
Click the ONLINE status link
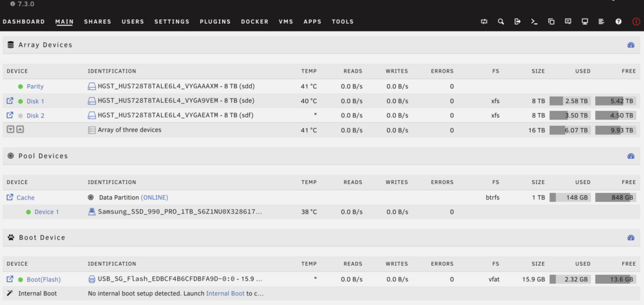pos(155,198)
